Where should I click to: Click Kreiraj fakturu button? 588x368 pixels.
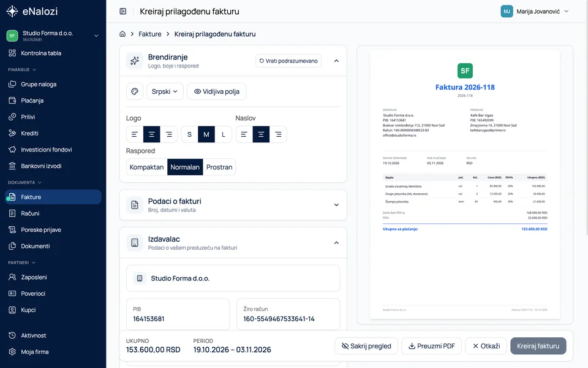(x=538, y=346)
